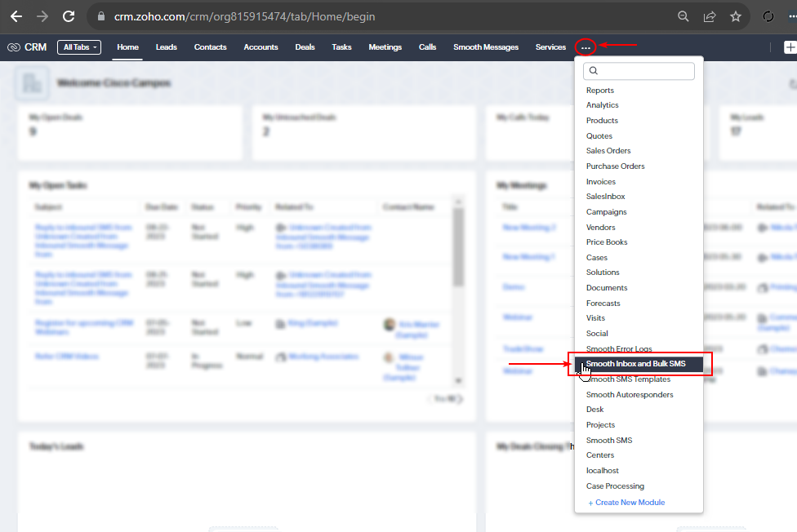Select Documents from the module list
This screenshot has height=532, width=797.
click(x=607, y=288)
